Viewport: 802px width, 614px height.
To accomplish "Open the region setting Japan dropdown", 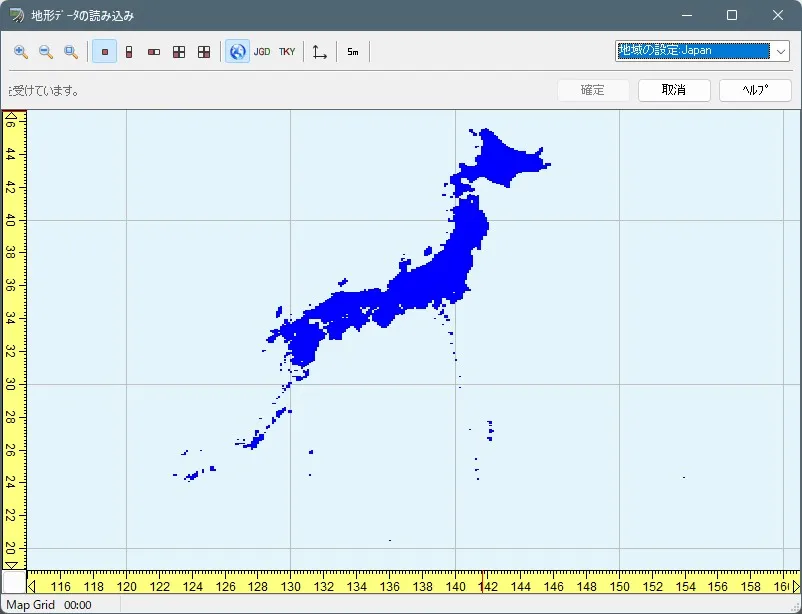I will click(x=781, y=51).
